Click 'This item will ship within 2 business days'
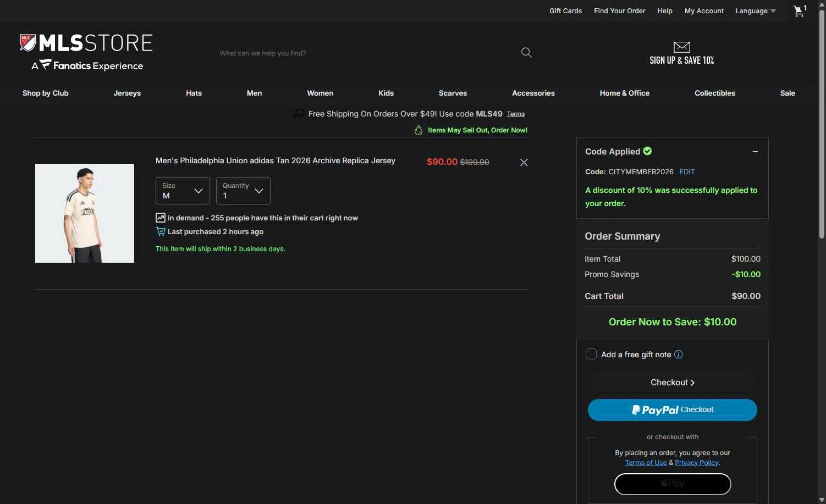Viewport: 826px width, 504px height. [x=221, y=249]
